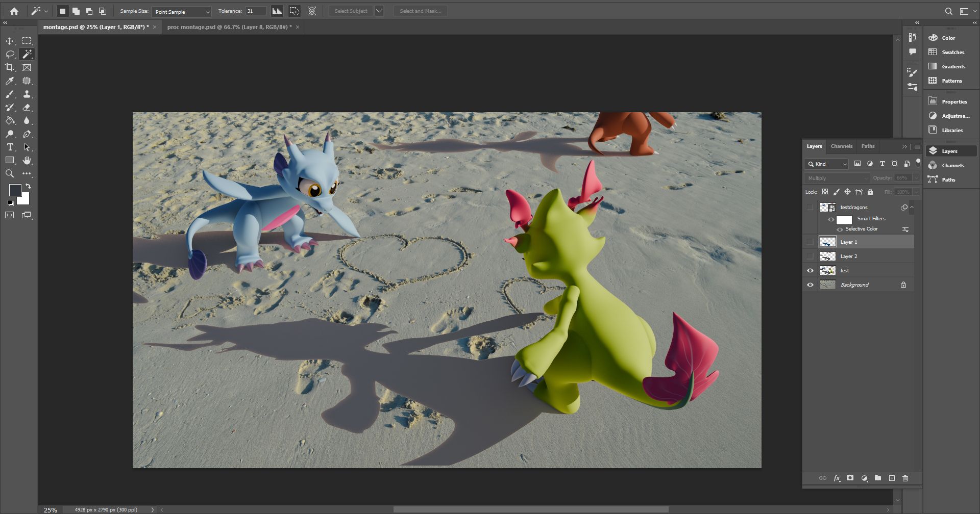The image size is (980, 514).
Task: Toggle Selective Color filter visibility eye
Action: pyautogui.click(x=840, y=229)
